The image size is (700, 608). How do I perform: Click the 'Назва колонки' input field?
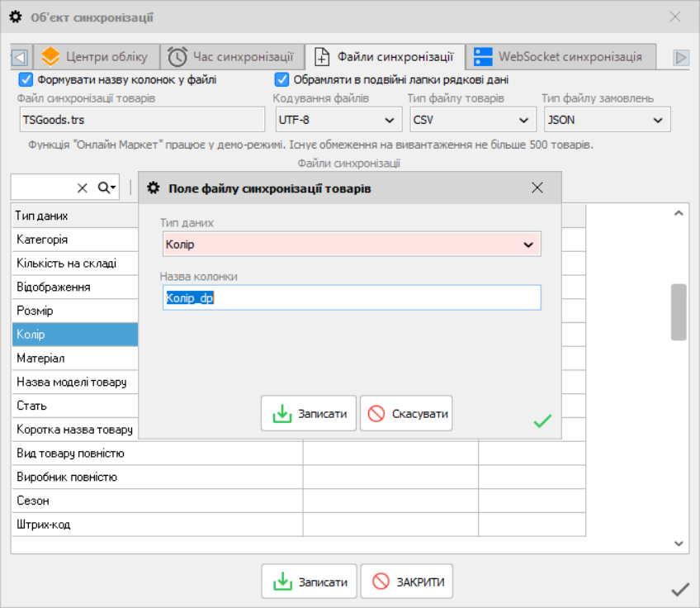[352, 297]
